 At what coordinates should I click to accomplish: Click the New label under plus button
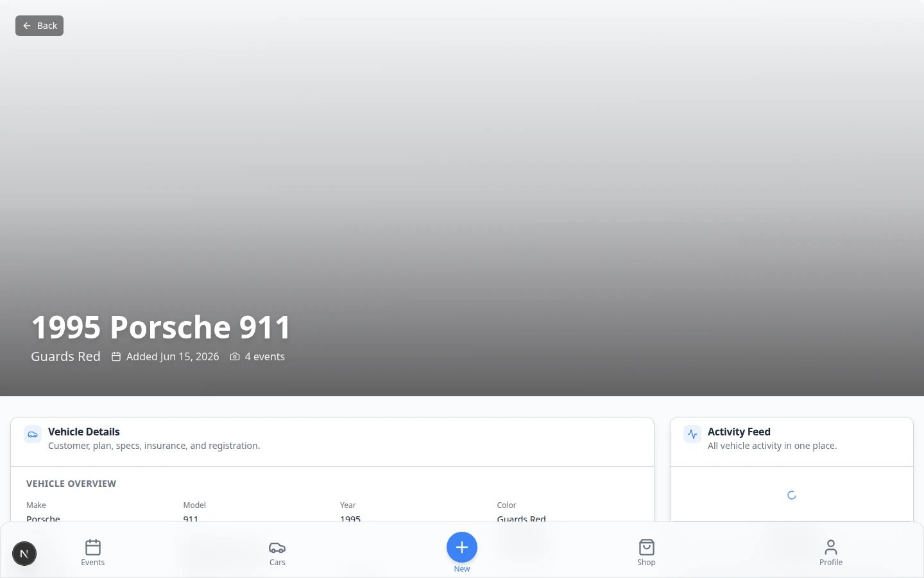[x=462, y=569]
